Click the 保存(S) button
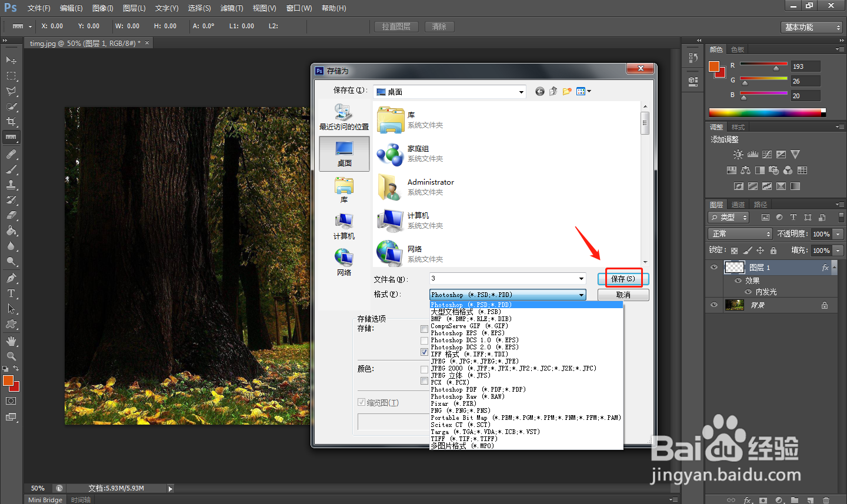Viewport: 847px width, 504px height. 623,279
